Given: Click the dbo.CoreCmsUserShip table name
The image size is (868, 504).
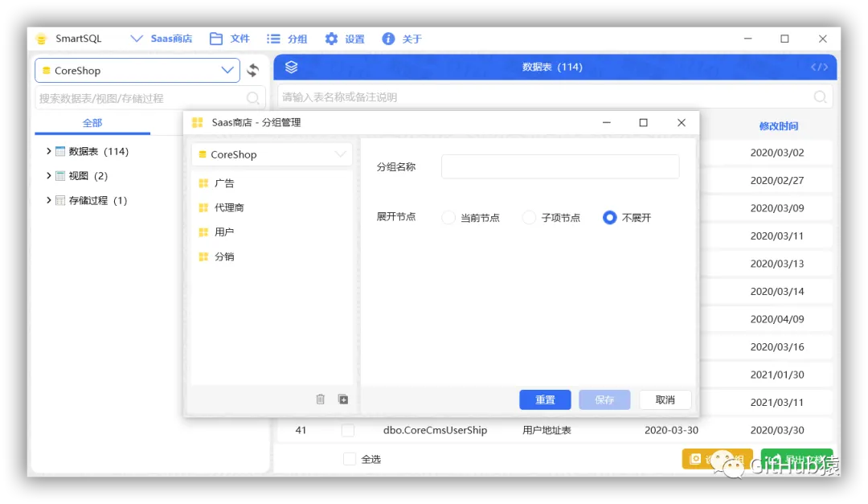Looking at the screenshot, I should point(435,430).
